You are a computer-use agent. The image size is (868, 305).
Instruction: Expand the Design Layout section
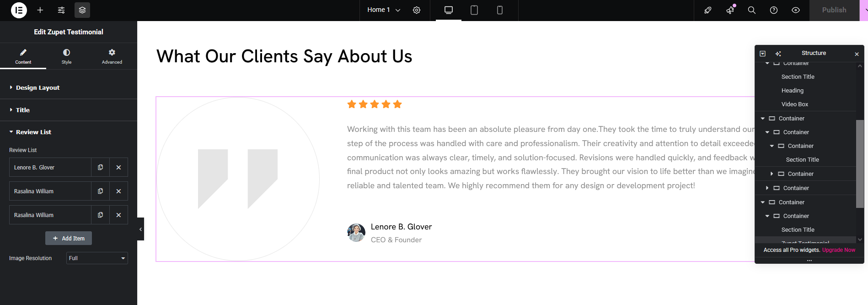tap(38, 87)
